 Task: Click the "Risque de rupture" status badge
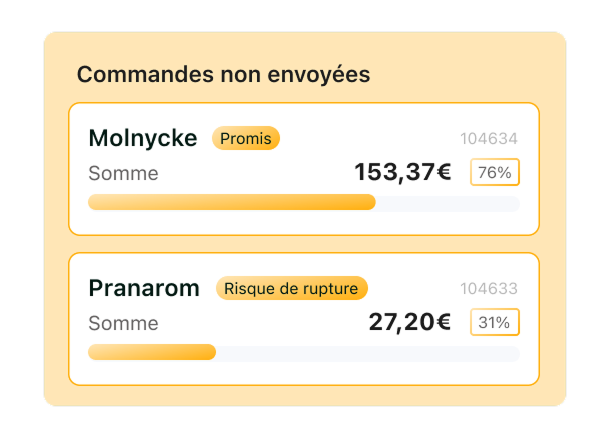291,288
